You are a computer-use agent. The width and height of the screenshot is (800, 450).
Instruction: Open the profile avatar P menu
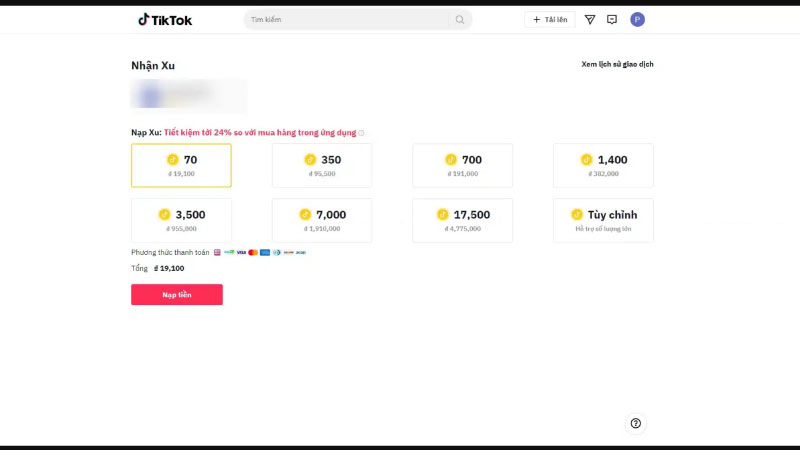[637, 19]
